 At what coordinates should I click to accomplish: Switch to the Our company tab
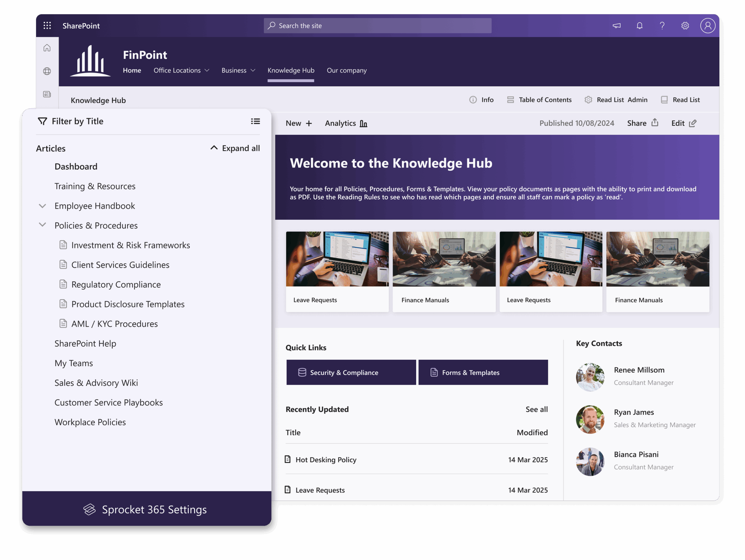347,70
